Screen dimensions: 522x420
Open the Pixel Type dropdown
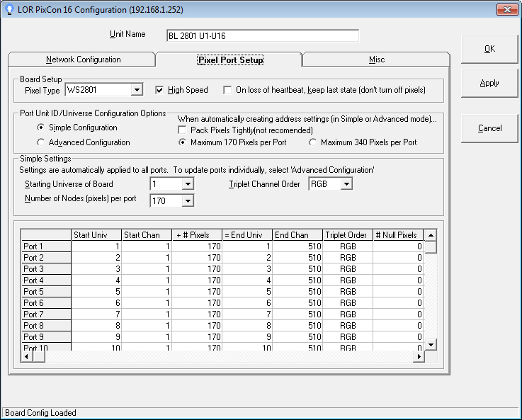pyautogui.click(x=137, y=90)
